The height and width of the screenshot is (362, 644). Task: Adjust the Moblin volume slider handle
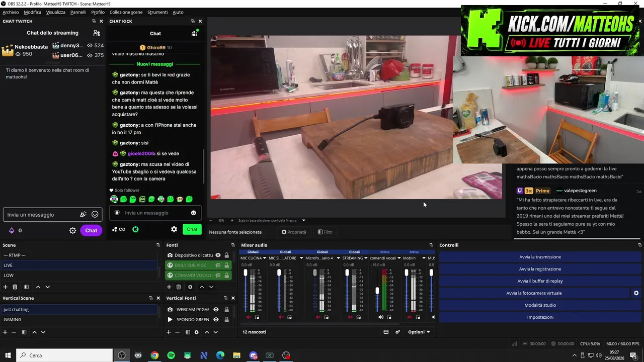click(407, 273)
